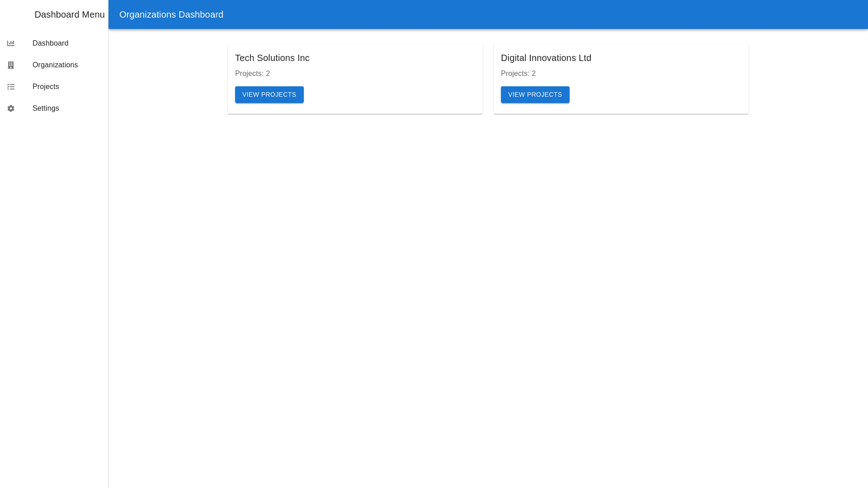Click the Organizations Dashboard header title
Viewport: 868px width, 488px height.
(171, 14)
